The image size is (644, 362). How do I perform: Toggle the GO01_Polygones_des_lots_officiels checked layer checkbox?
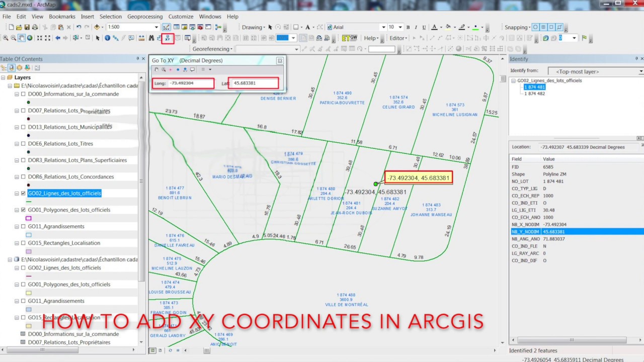click(x=23, y=210)
